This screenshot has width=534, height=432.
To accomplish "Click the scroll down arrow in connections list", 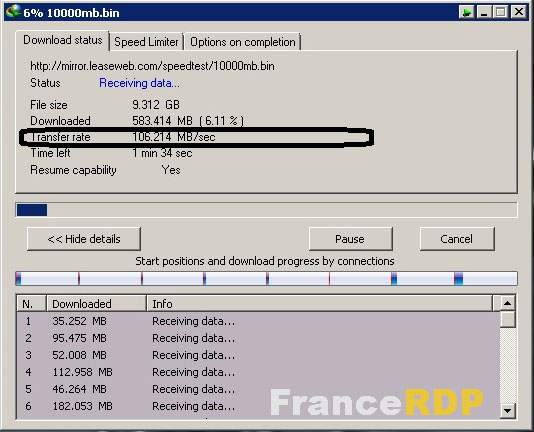I will tap(507, 411).
